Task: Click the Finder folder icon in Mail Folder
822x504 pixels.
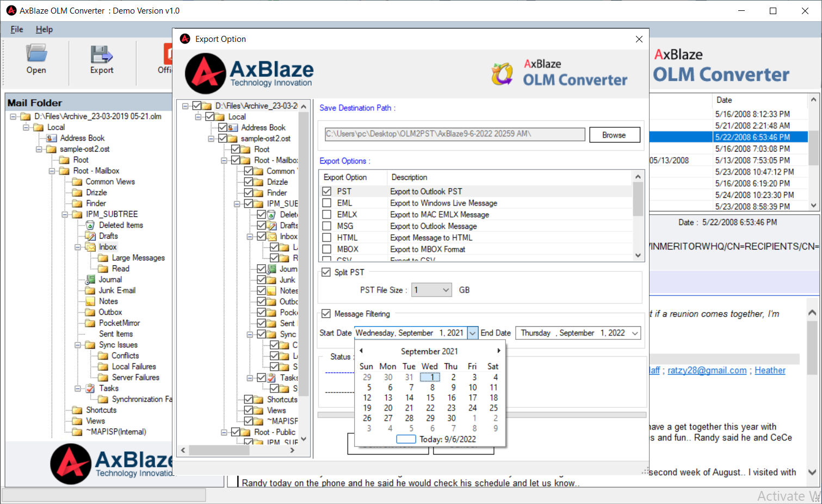Action: [x=77, y=203]
